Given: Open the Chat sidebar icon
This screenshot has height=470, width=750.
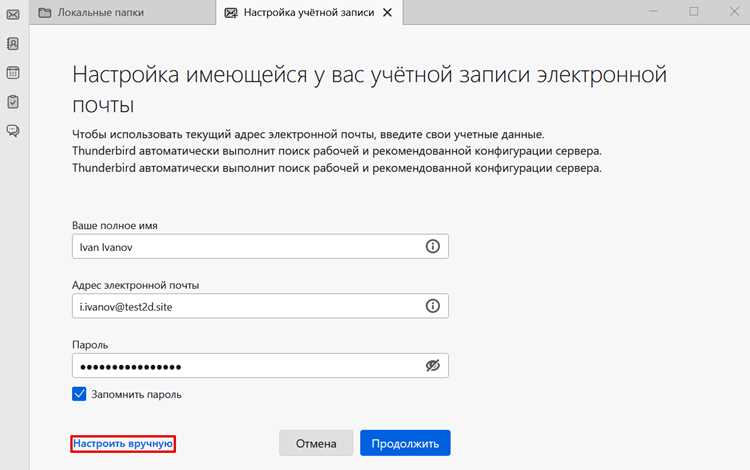Looking at the screenshot, I should click(x=13, y=131).
